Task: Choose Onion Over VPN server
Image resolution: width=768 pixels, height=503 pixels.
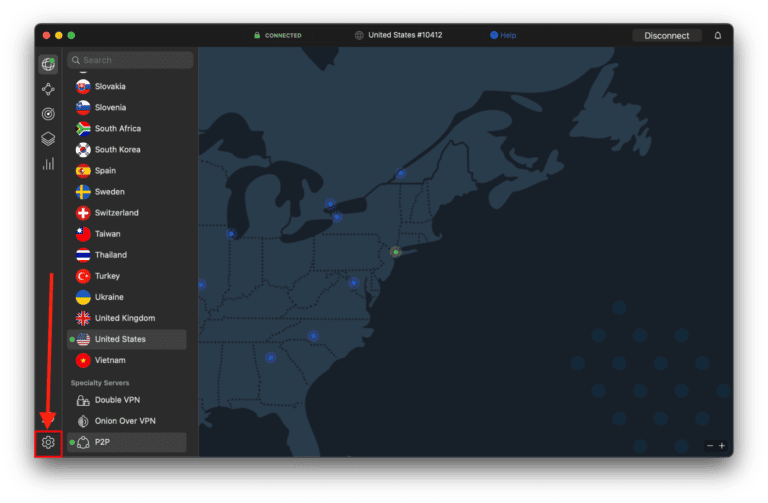Action: coord(125,421)
